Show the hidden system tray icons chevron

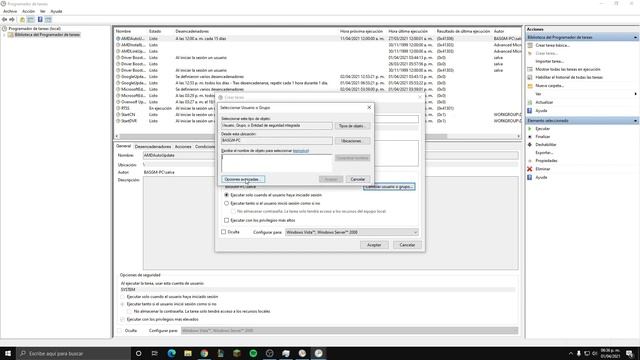point(571,353)
